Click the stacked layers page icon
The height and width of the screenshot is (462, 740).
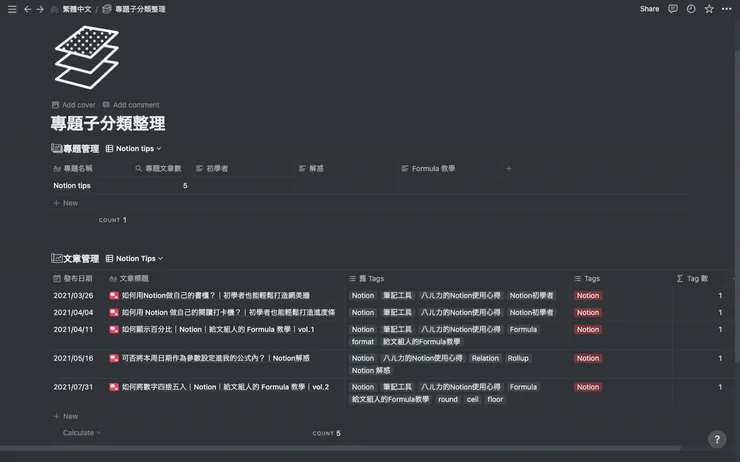point(86,57)
